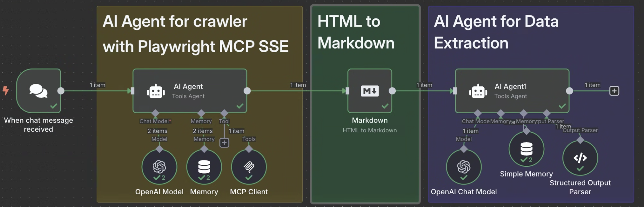Click the Chat Model diamond connector on AI Agent
The width and height of the screenshot is (644, 207).
155,113
